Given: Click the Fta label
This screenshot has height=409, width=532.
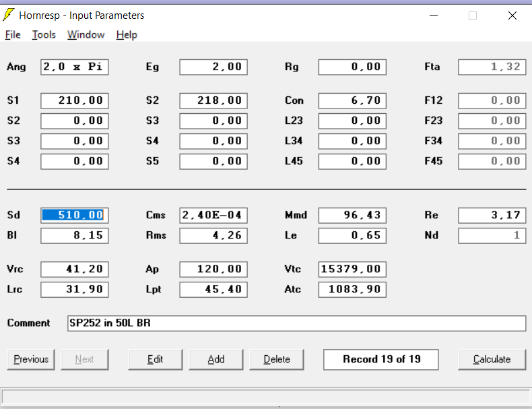Looking at the screenshot, I should 432,67.
